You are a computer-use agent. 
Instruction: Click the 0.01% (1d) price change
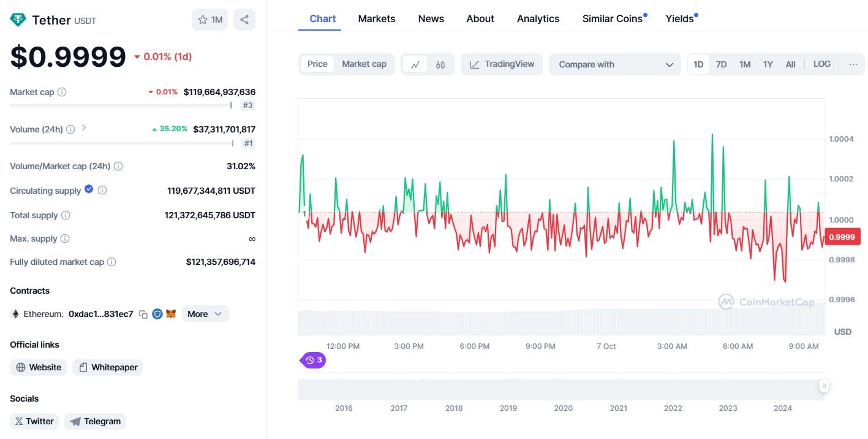[x=163, y=56]
